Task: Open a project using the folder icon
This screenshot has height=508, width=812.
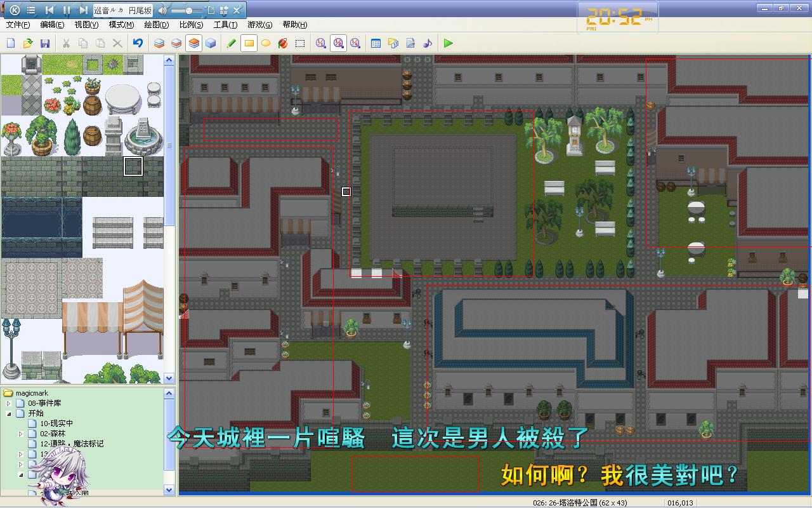Action: (28, 43)
